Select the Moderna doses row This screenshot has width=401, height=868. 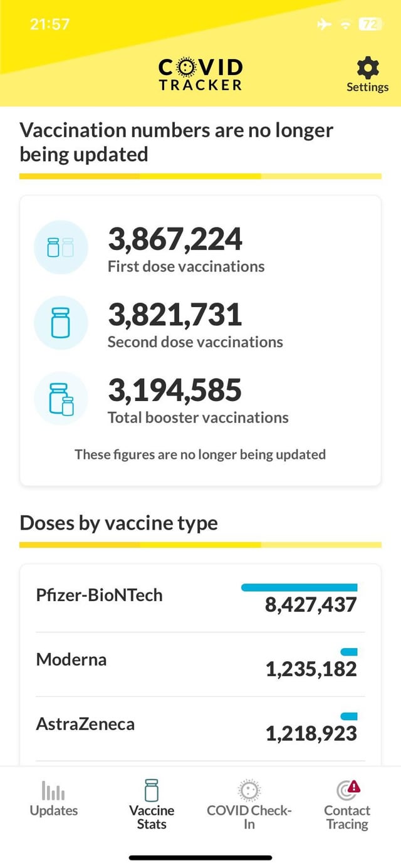[x=200, y=664]
